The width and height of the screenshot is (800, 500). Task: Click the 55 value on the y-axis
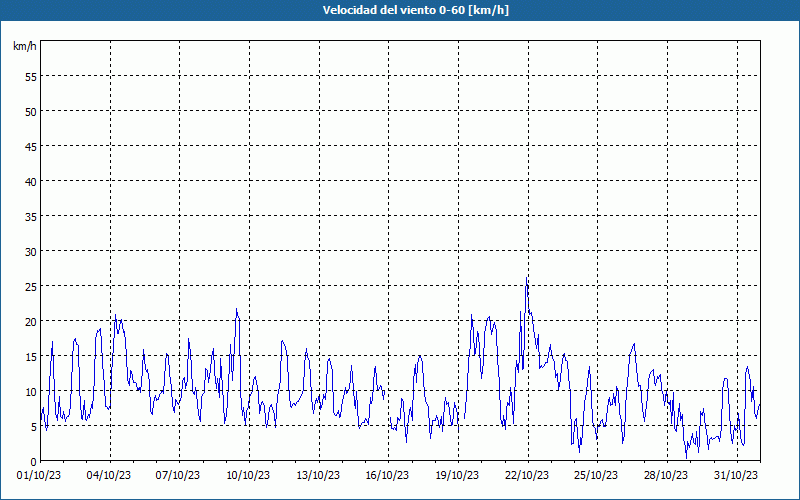point(31,76)
